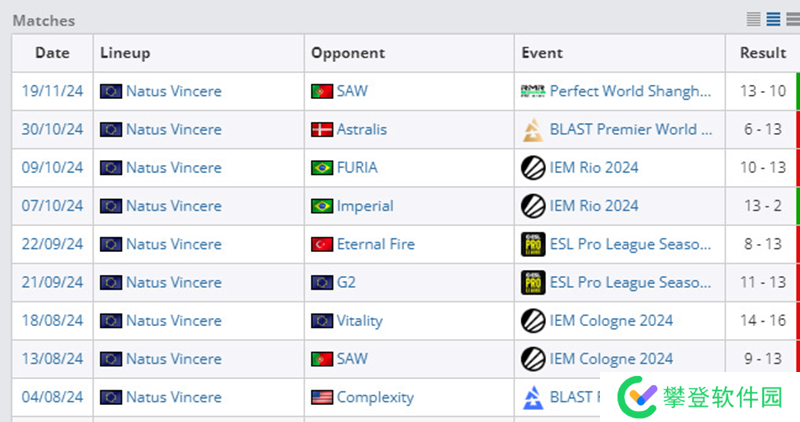This screenshot has width=800, height=422.
Task: Open IEM Rio 2024 event in the FURIA row
Action: [594, 167]
